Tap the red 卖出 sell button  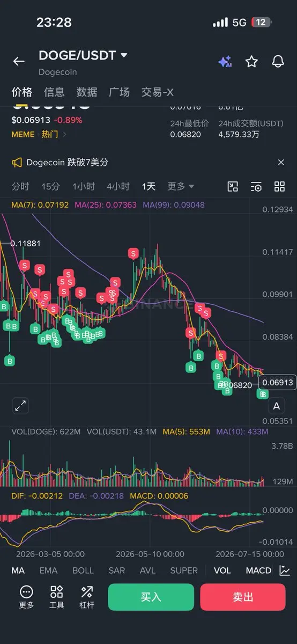[x=243, y=597]
